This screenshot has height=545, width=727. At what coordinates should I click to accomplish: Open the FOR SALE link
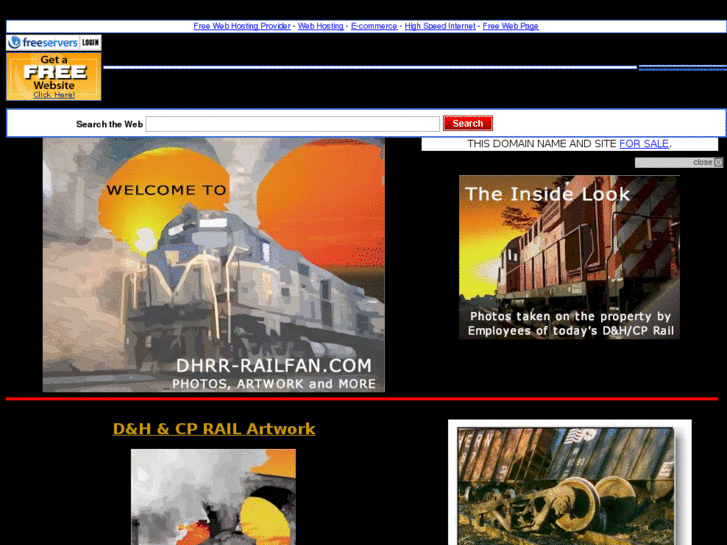[644, 144]
